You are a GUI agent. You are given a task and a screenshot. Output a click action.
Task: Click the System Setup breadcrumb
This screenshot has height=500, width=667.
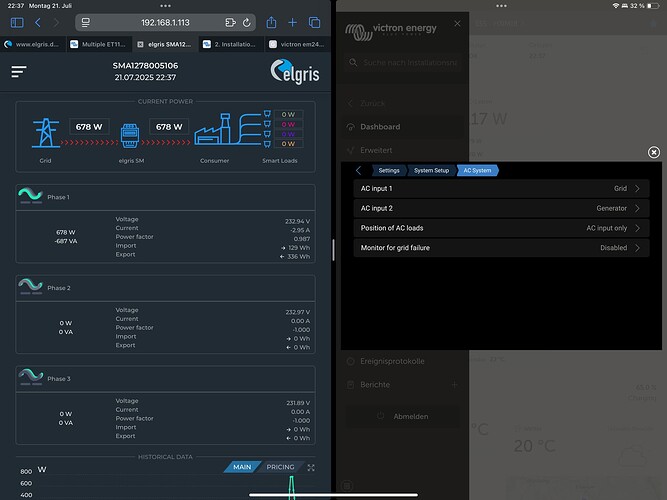pos(431,171)
